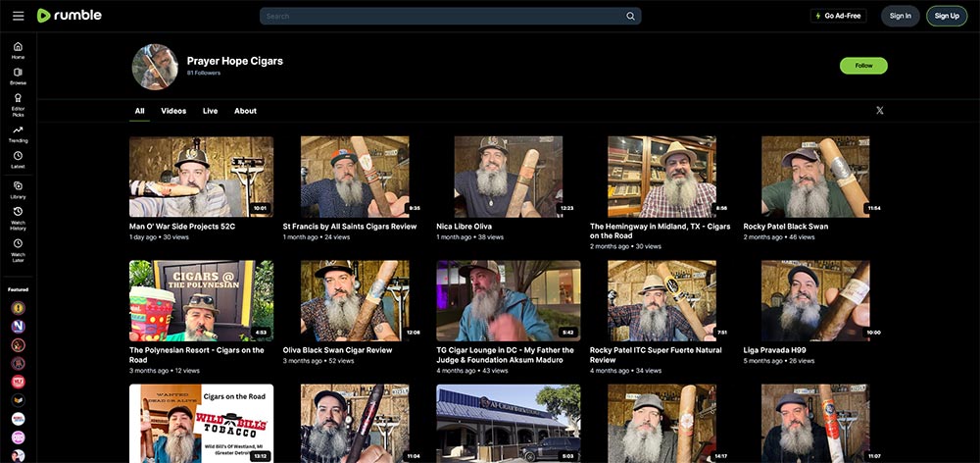Open Oliva Black Swan Cigar Review thumbnail

tap(355, 300)
